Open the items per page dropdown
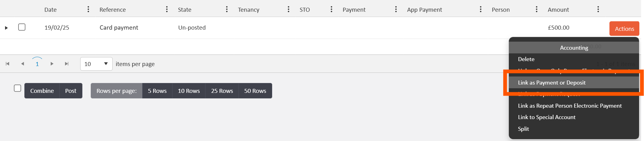 tap(96, 64)
